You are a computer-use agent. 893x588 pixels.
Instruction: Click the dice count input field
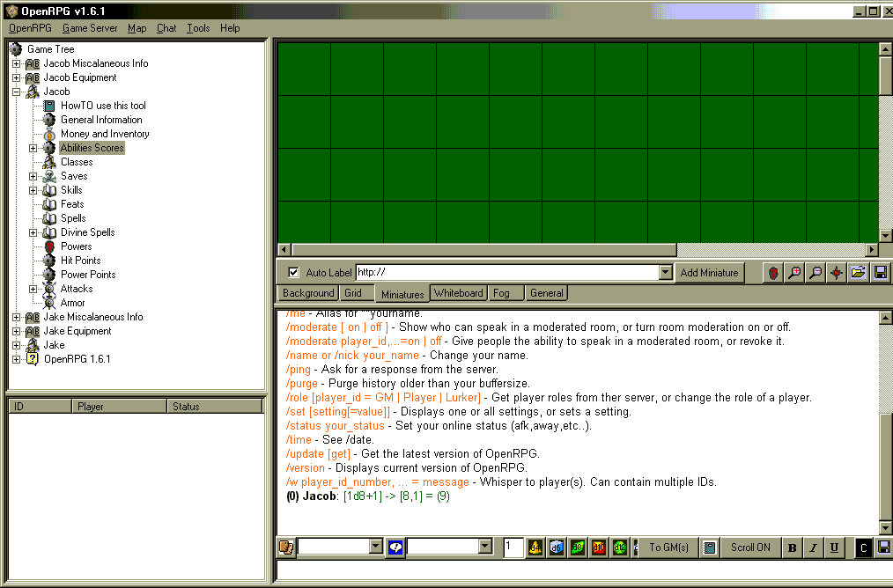513,548
